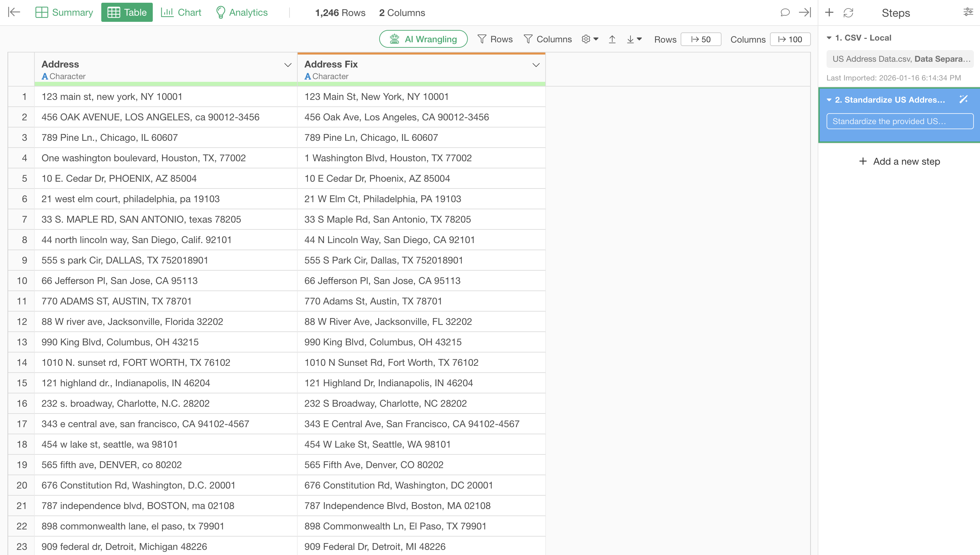Collapse the CSV - Local step
This screenshot has height=555, width=980.
pos(829,38)
